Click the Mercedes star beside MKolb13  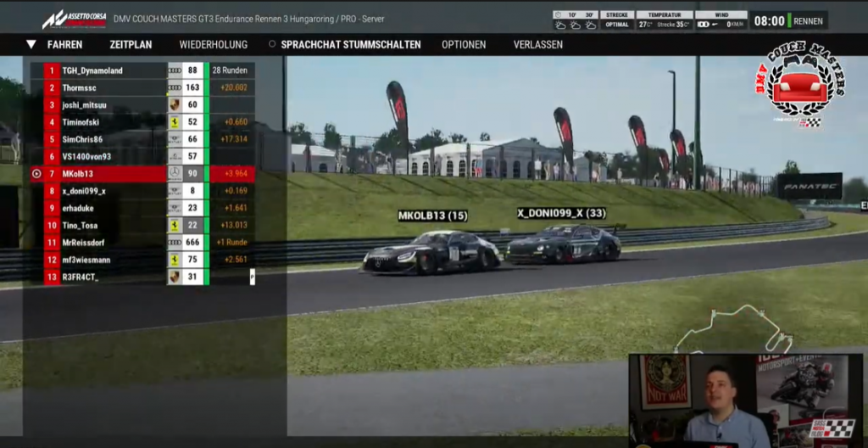[x=175, y=174]
